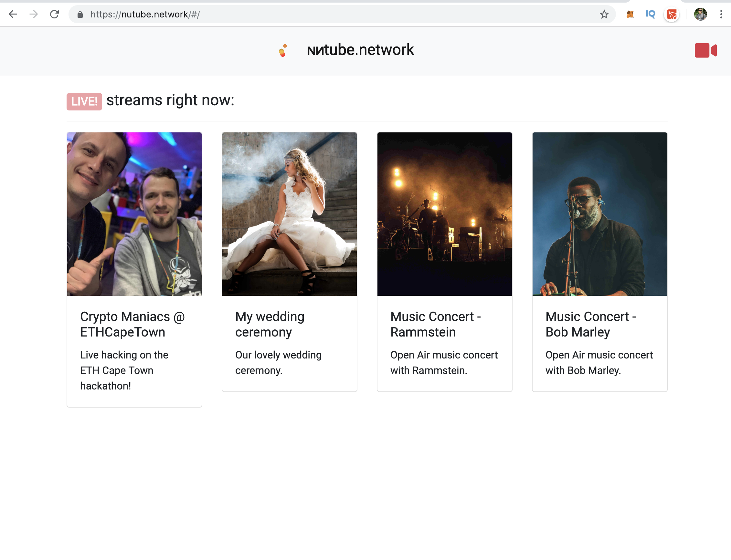Click the pink LIVE! badge
This screenshot has height=560, width=731.
tap(84, 101)
